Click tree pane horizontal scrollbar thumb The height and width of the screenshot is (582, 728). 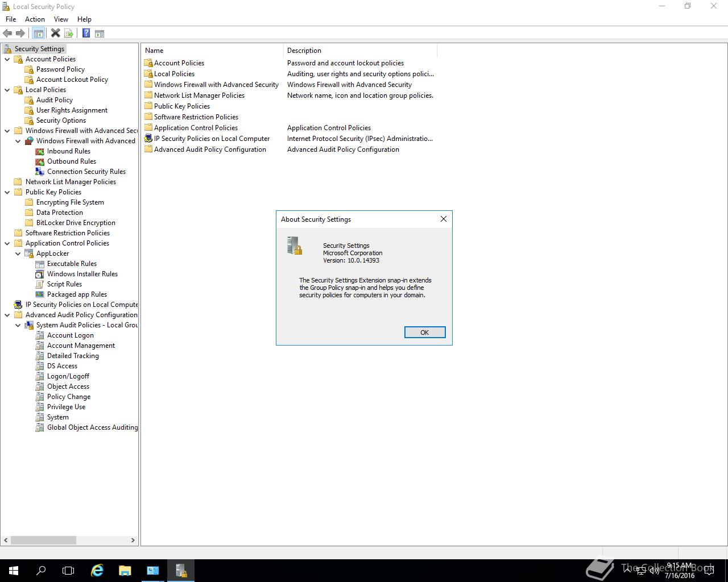click(43, 541)
